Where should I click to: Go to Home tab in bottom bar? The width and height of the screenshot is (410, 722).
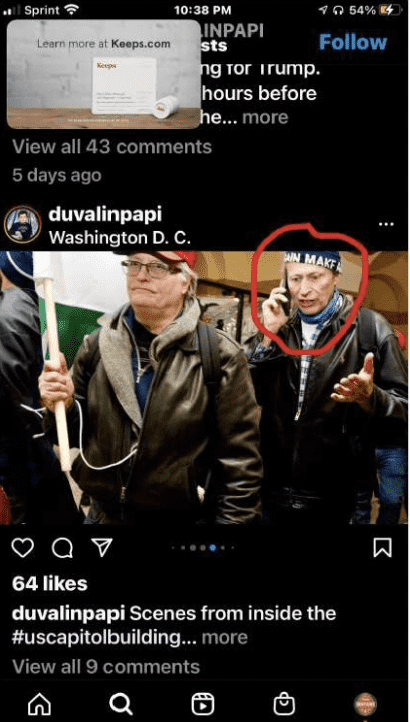(40, 705)
